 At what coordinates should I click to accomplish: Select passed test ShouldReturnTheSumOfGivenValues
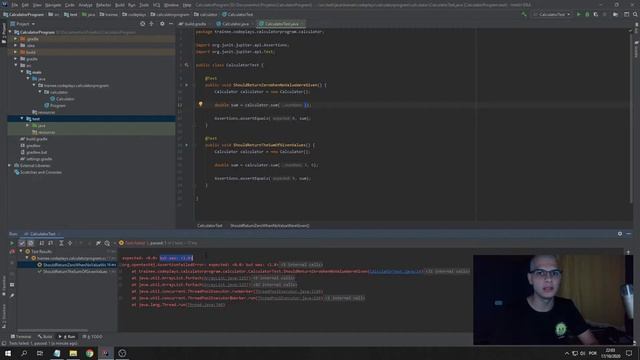[72, 271]
